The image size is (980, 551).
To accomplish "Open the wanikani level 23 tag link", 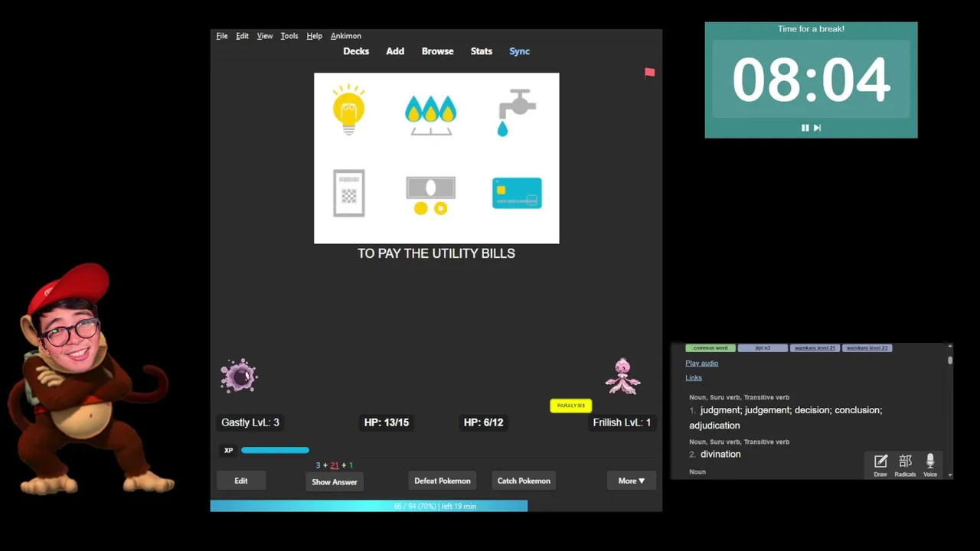I will (867, 348).
